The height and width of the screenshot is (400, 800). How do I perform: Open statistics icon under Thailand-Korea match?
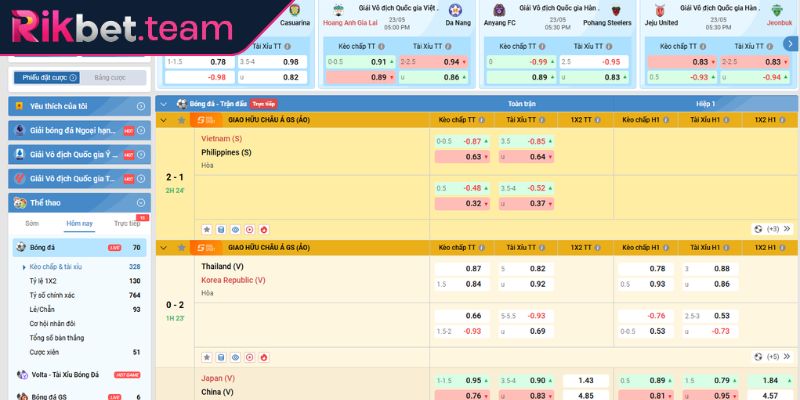pyautogui.click(x=221, y=356)
